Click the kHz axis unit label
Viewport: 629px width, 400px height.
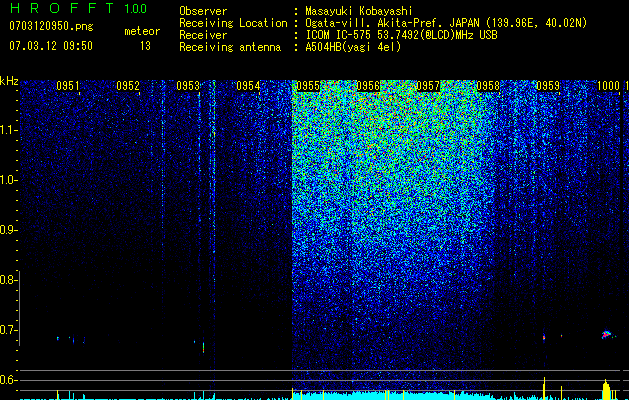pyautogui.click(x=9, y=81)
